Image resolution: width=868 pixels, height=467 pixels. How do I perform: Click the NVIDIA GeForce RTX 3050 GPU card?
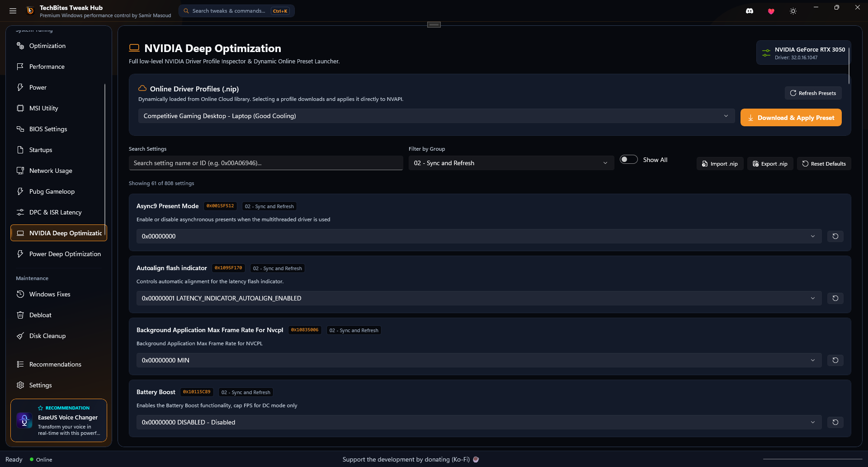click(803, 53)
